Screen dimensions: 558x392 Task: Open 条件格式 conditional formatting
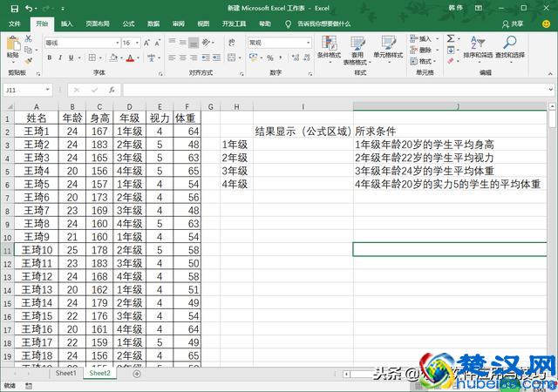[329, 49]
